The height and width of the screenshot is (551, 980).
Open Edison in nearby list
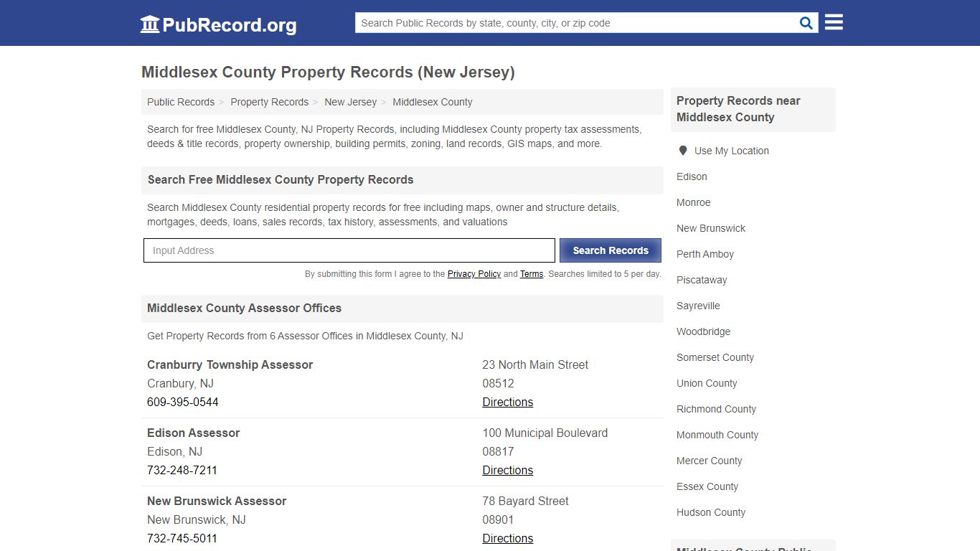click(692, 176)
